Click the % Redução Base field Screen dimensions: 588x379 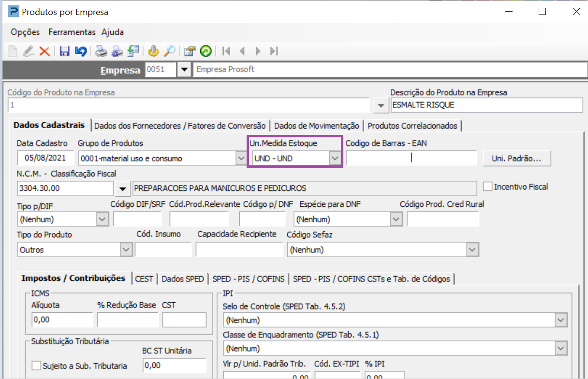[128, 320]
